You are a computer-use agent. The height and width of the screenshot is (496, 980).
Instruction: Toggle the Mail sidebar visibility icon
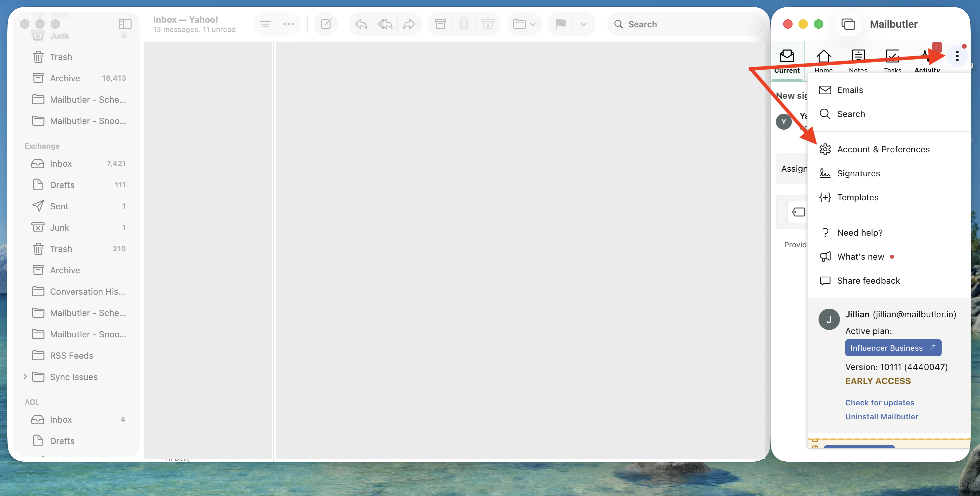(125, 24)
